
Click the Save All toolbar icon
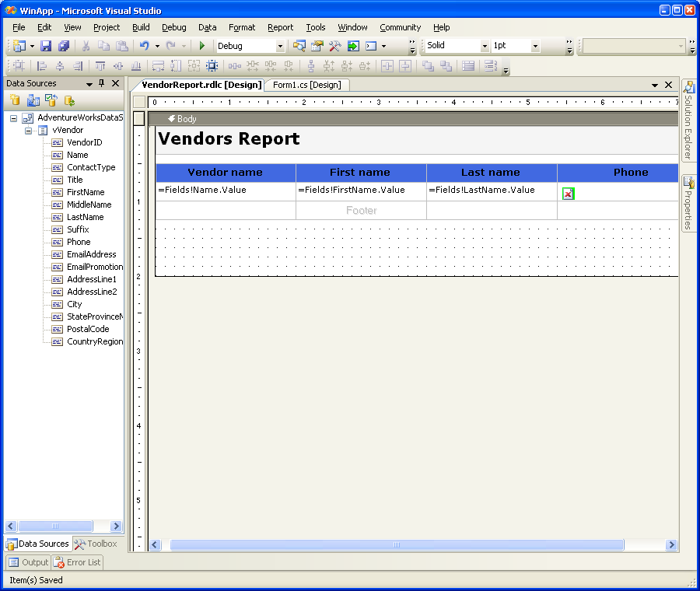tap(64, 46)
